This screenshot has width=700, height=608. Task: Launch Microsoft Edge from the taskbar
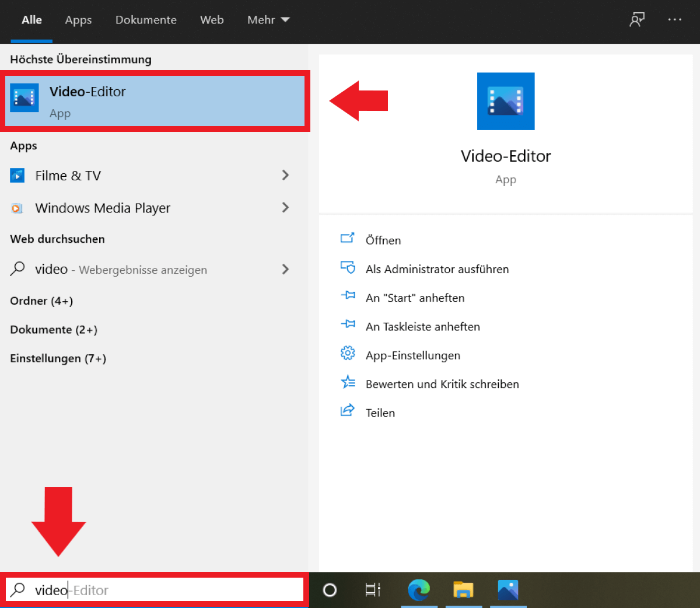point(419,590)
